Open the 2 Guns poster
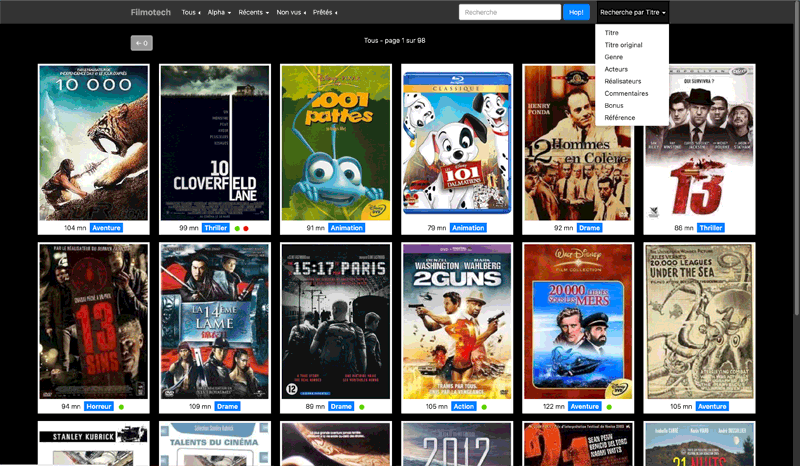800x466 pixels. point(457,322)
